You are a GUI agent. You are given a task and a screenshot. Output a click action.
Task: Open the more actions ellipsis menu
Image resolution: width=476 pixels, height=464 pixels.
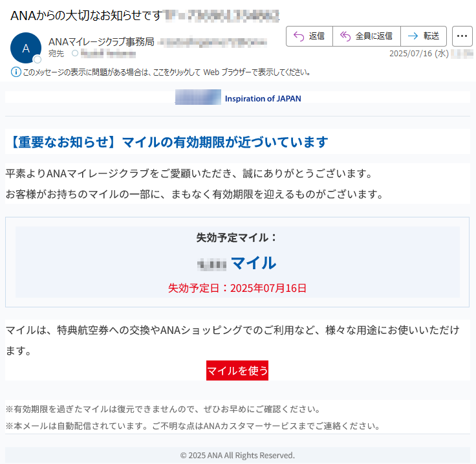click(x=462, y=36)
